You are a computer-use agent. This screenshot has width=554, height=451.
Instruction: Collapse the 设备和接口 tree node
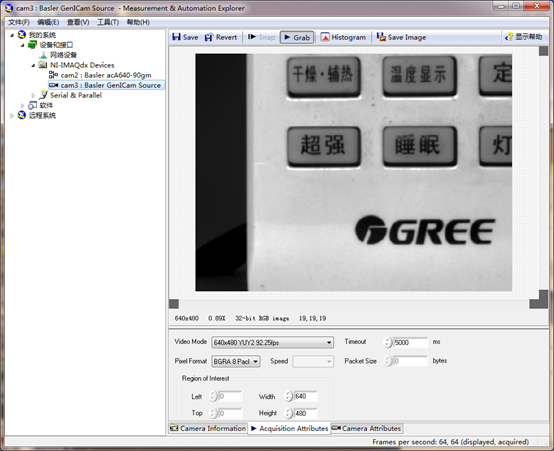tap(22, 45)
